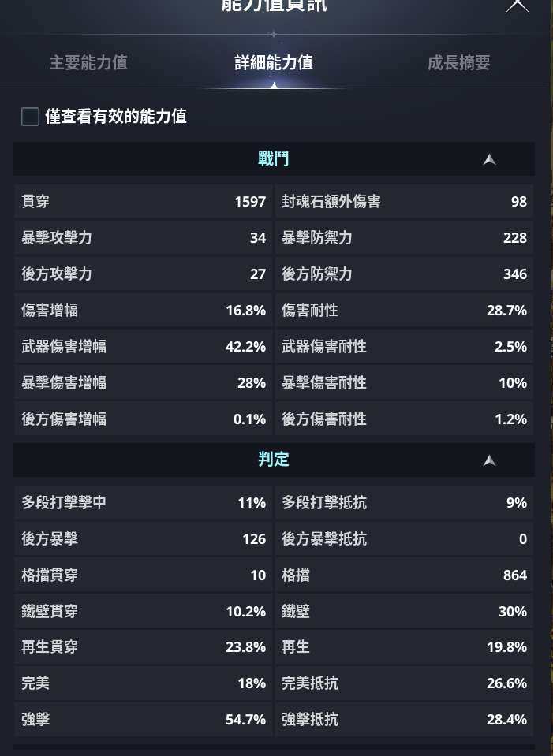Screen dimensions: 553x756
Task: Select the 傷害耐性 stat entry
Action: pos(404,311)
